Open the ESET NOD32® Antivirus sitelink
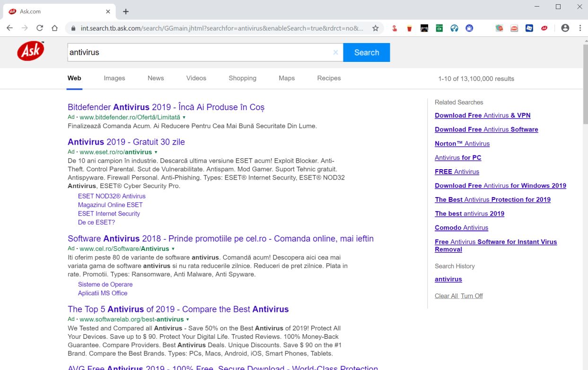The height and width of the screenshot is (370, 588). (x=112, y=196)
